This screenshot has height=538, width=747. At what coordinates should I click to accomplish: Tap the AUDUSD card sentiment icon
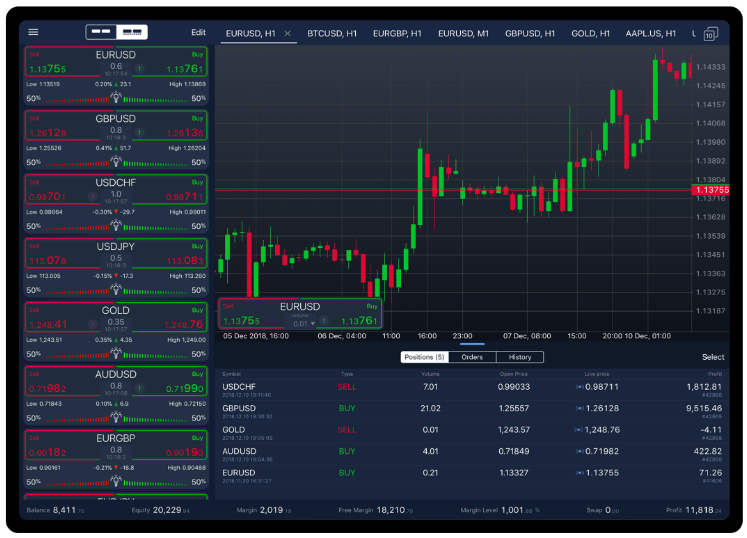pyautogui.click(x=116, y=417)
